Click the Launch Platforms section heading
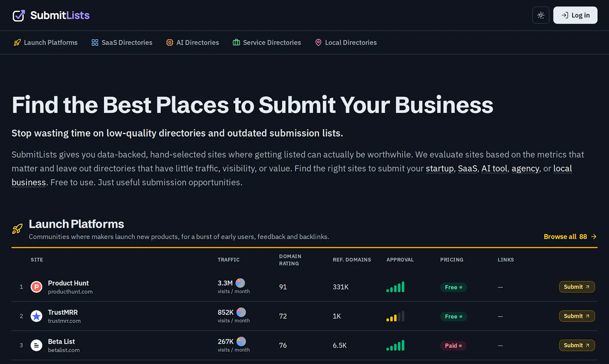 tap(77, 224)
